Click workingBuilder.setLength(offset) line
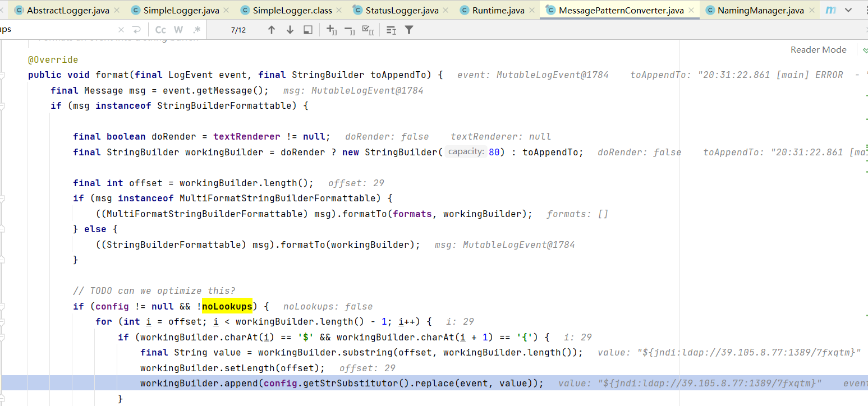This screenshot has width=868, height=406. click(233, 368)
